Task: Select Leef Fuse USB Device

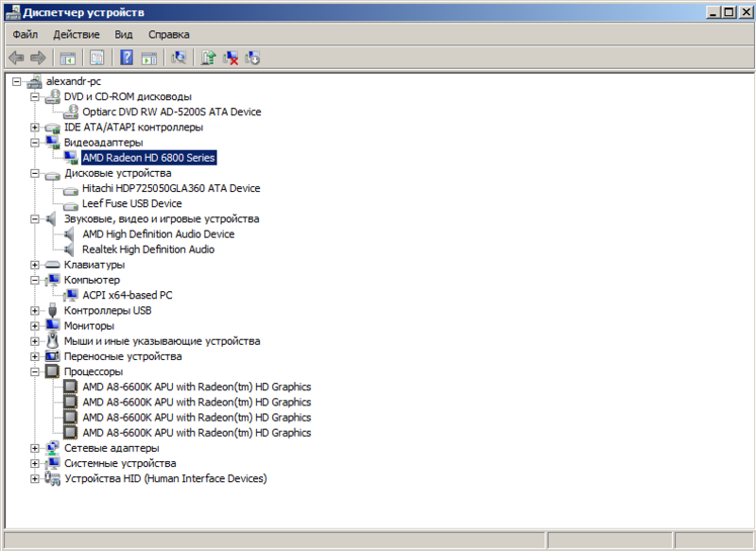Action: pos(132,203)
